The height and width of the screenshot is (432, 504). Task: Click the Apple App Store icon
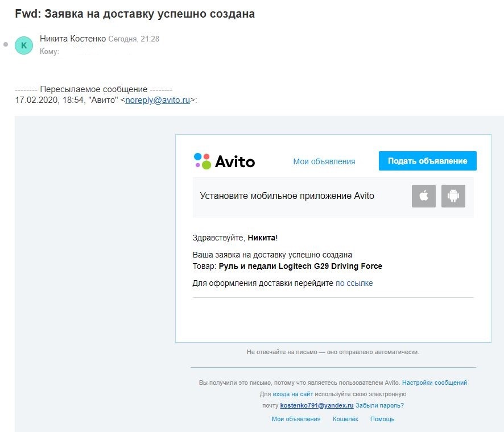pos(423,196)
